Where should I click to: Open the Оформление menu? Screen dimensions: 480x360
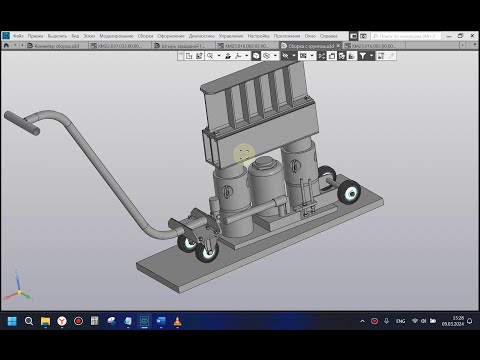171,36
